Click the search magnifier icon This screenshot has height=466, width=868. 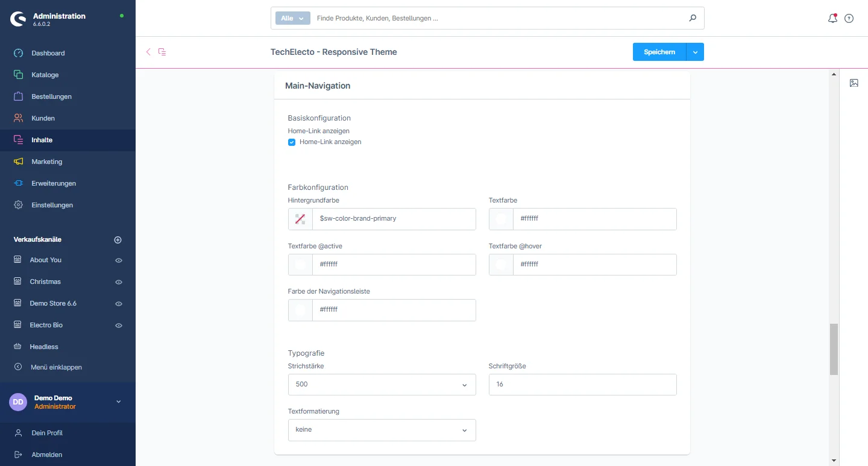693,18
